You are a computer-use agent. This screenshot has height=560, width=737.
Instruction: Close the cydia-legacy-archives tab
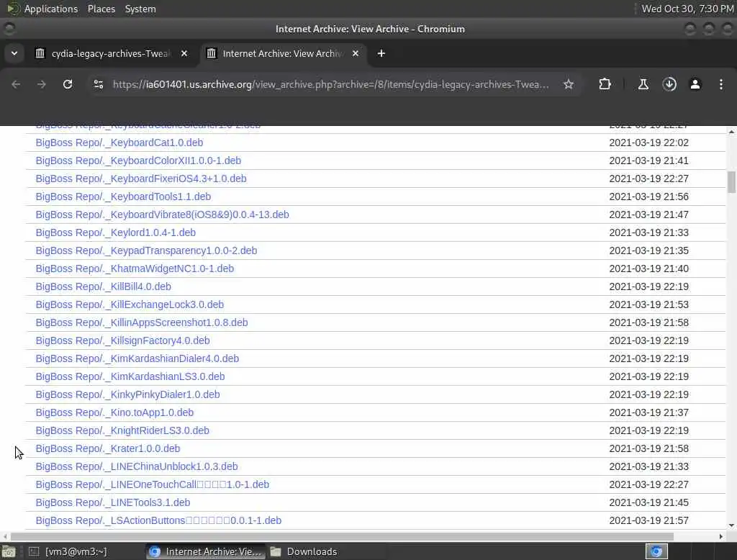tap(184, 53)
